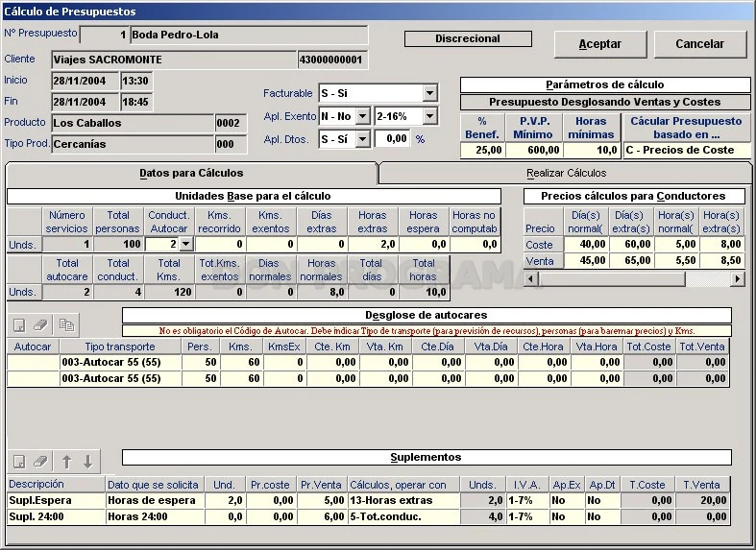The height and width of the screenshot is (550, 756).
Task: Click the conductor prices horizontal scrollbar thumb
Action: pos(611,278)
